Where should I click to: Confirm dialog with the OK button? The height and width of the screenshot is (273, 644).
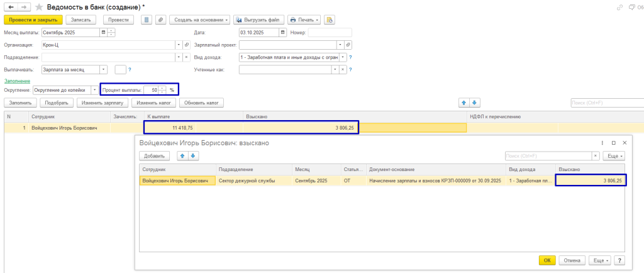tap(547, 260)
